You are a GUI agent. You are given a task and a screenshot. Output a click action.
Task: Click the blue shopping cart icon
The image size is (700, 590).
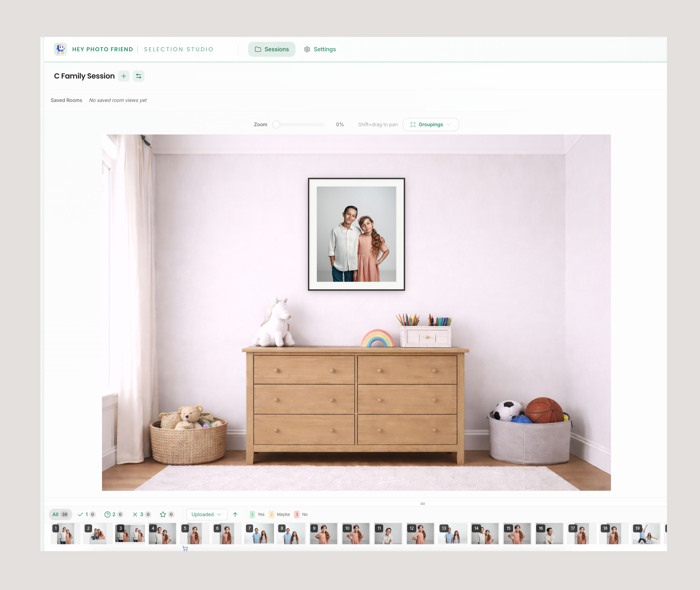(185, 548)
